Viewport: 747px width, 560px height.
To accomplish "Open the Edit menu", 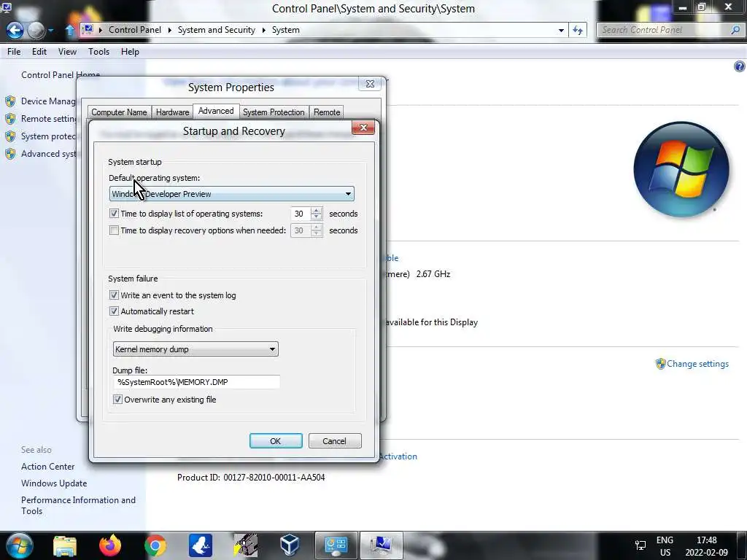I will click(x=39, y=52).
